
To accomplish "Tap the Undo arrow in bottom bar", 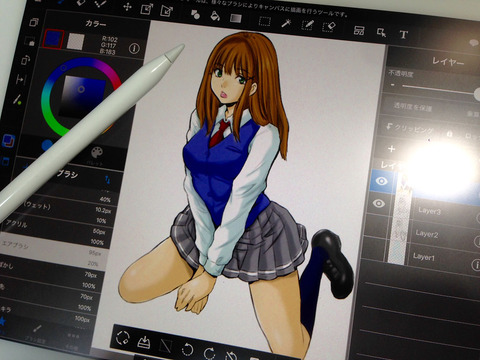I will (187, 350).
